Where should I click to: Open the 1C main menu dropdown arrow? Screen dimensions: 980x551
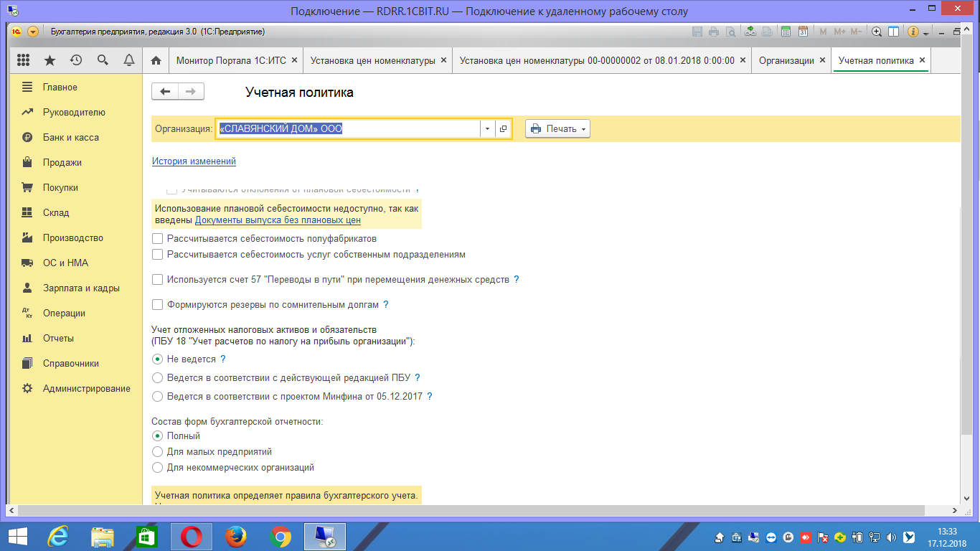(33, 32)
